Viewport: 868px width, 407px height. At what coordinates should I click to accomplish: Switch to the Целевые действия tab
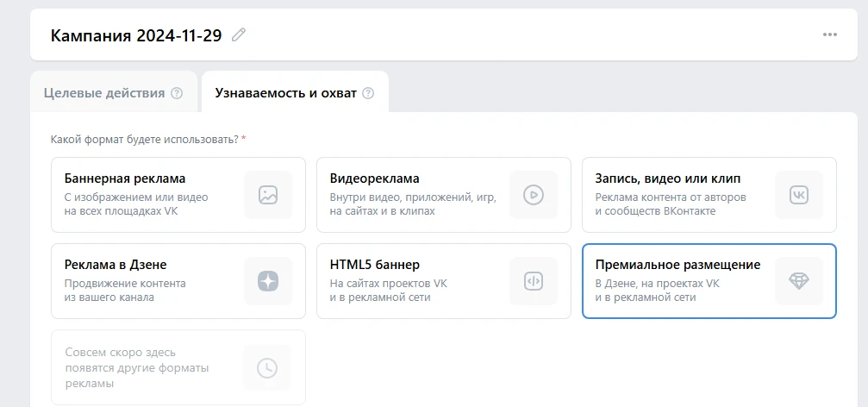114,92
